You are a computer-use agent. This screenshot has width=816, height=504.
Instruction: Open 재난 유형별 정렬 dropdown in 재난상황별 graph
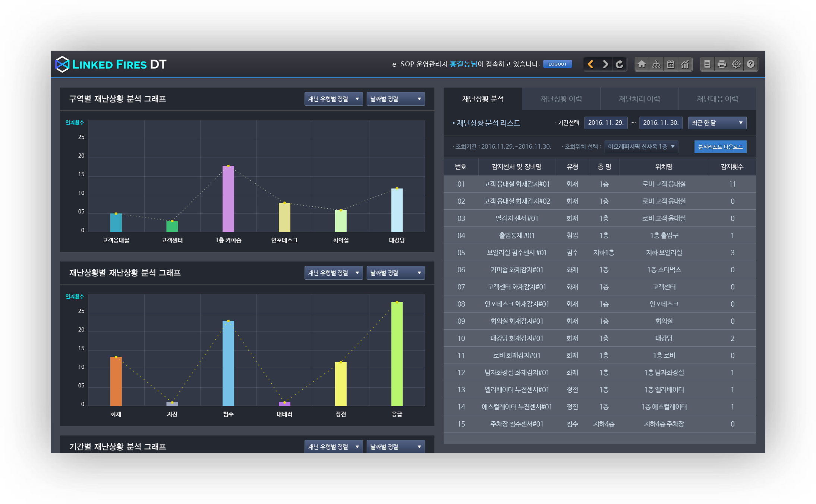point(334,273)
